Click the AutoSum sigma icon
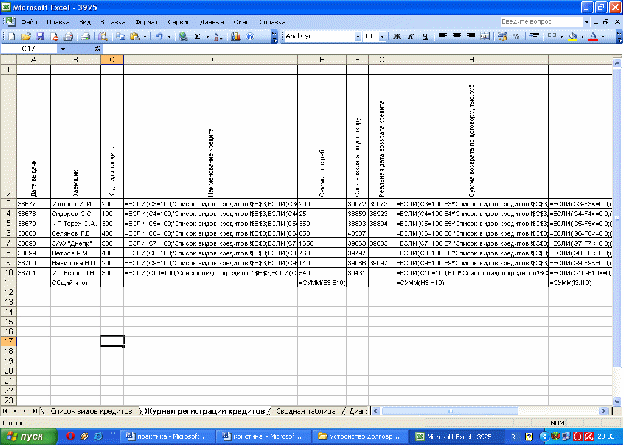Screen dimensions: 624x446 pyautogui.click(x=197, y=36)
